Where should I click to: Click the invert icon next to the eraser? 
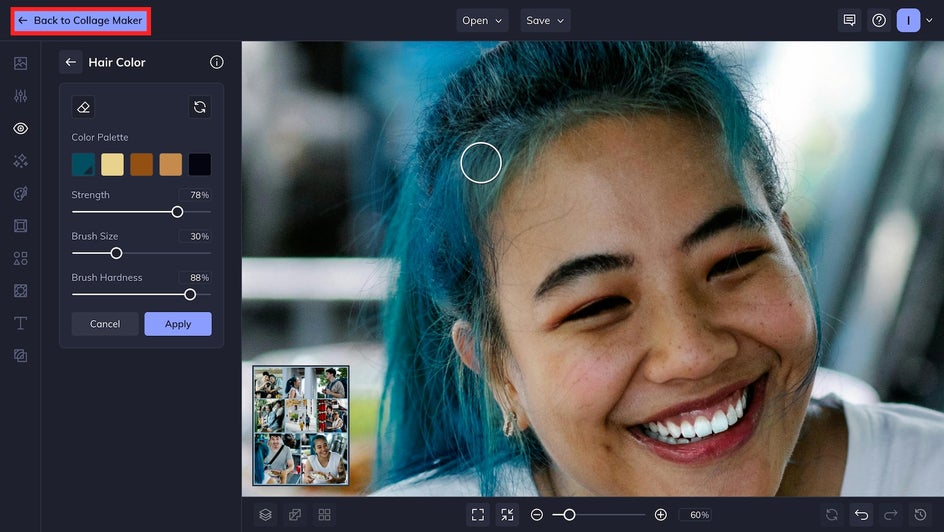click(199, 107)
